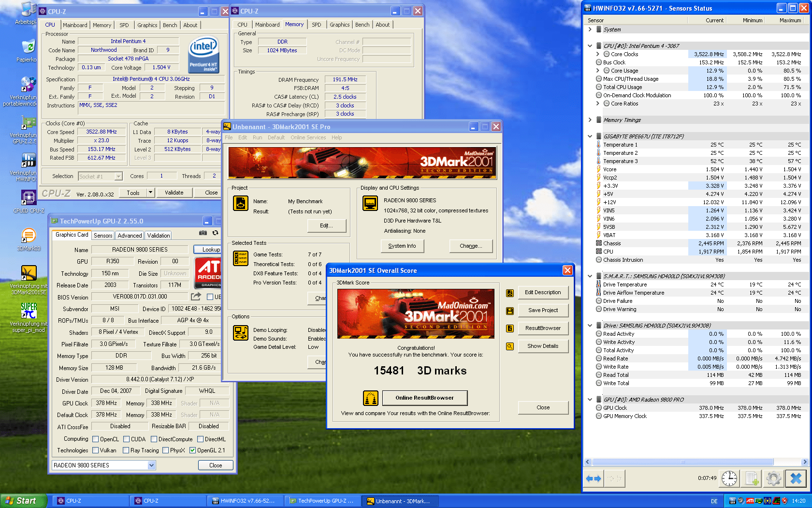The height and width of the screenshot is (508, 812).
Task: Enable the Vulkan checkbox in GPU-Z
Action: click(x=96, y=450)
